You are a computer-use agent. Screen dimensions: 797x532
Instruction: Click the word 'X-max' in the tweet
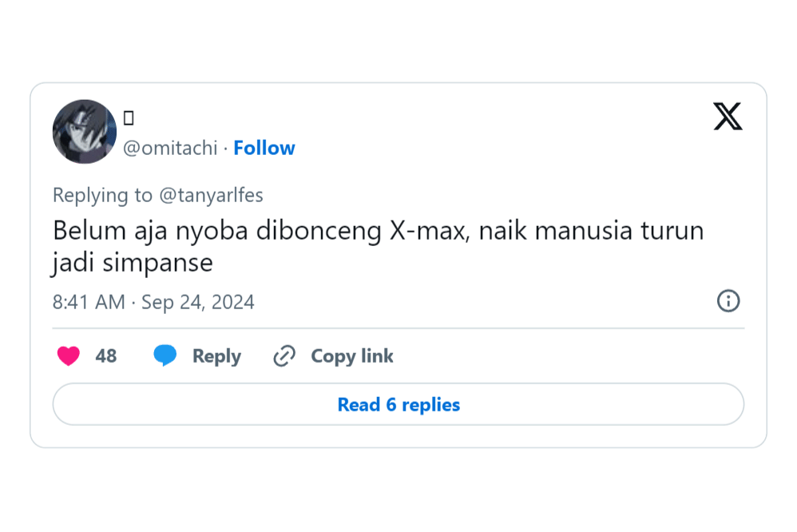point(428,231)
